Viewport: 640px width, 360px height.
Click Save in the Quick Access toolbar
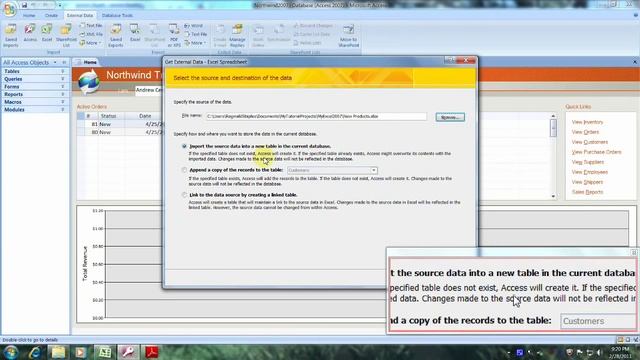pyautogui.click(x=24, y=5)
